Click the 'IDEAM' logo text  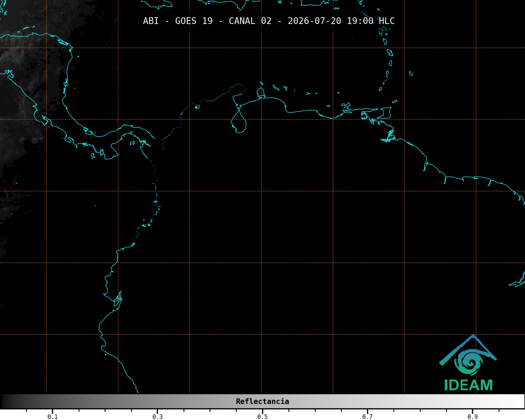(x=469, y=385)
